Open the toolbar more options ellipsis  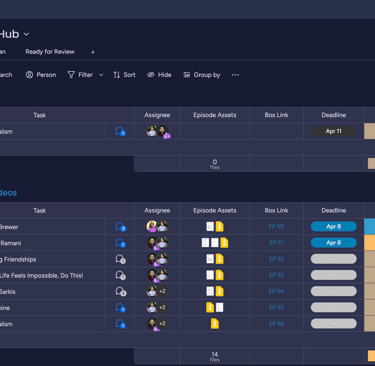point(235,75)
